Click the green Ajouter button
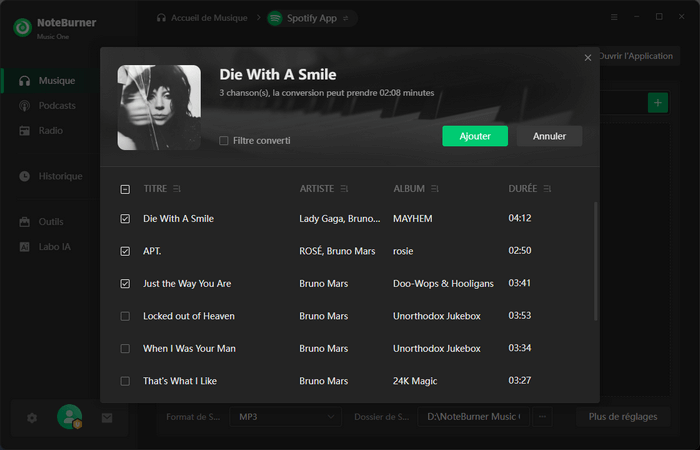This screenshot has height=450, width=700. pyautogui.click(x=475, y=136)
